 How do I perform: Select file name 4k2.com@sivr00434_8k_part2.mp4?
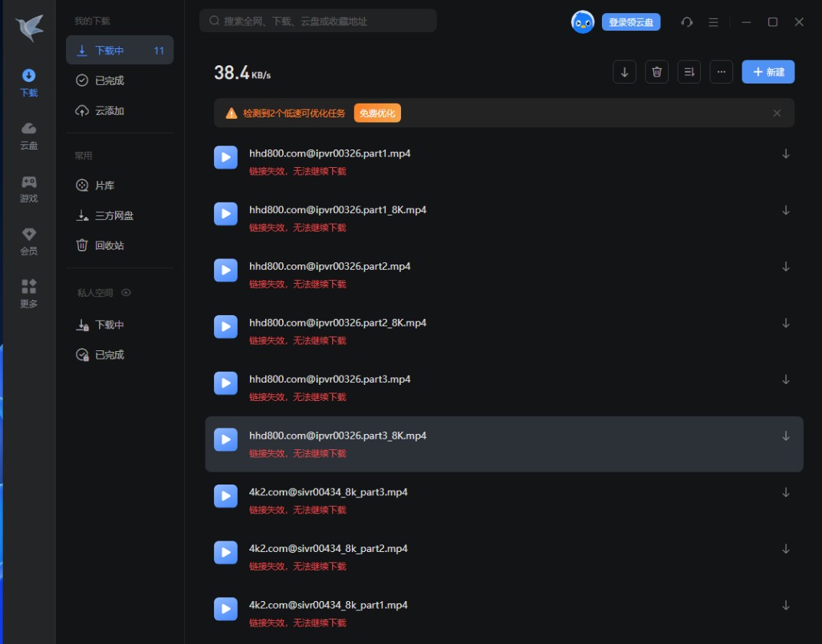(328, 549)
